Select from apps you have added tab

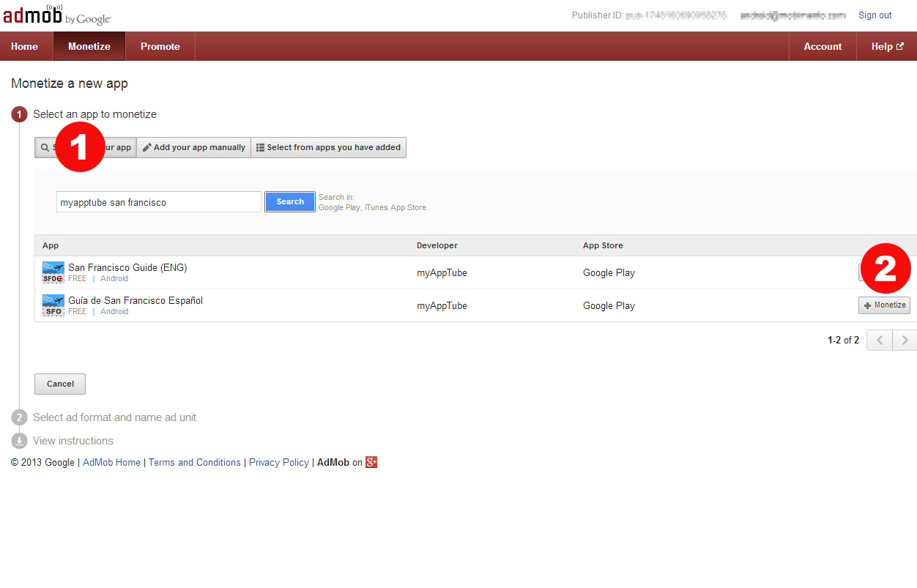tap(328, 147)
